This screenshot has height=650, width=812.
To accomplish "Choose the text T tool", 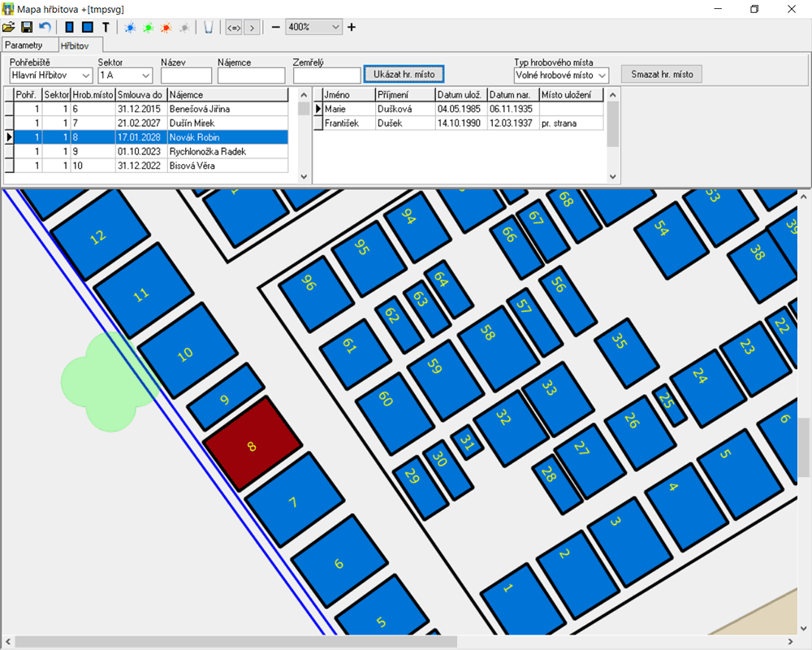I will tap(106, 27).
